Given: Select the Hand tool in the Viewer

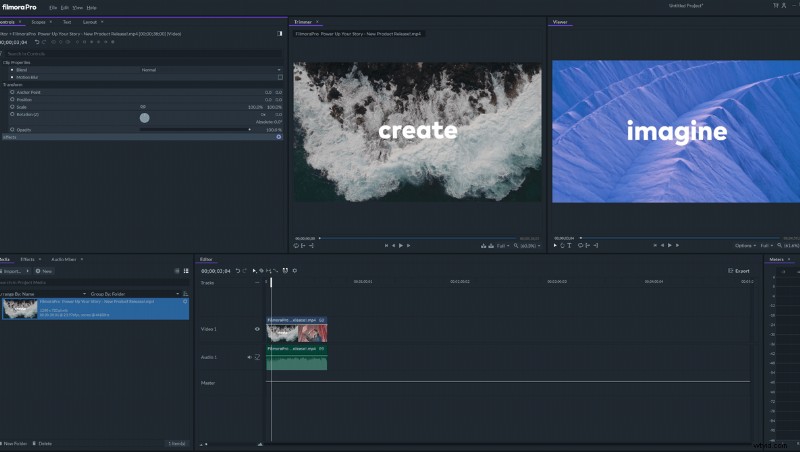Looking at the screenshot, I should pyautogui.click(x=562, y=245).
